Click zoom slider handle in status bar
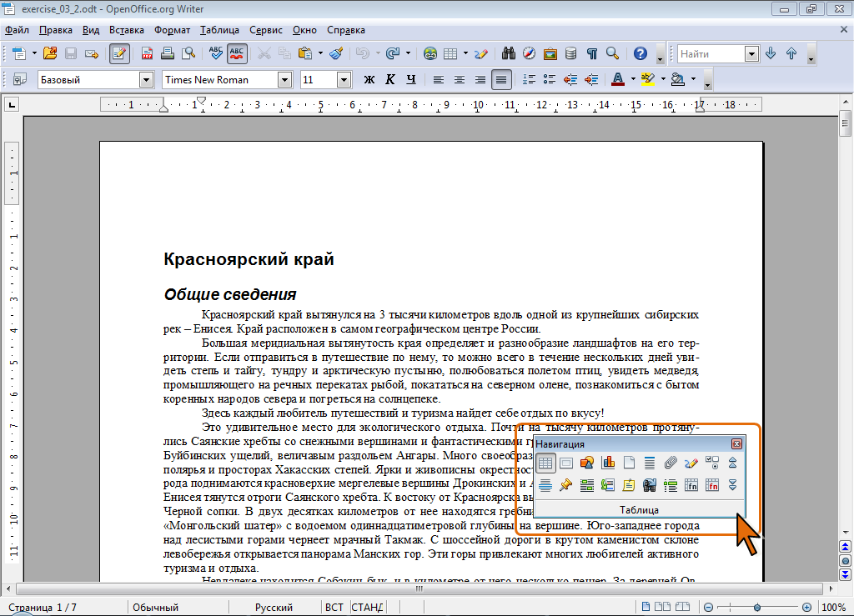 (757, 608)
